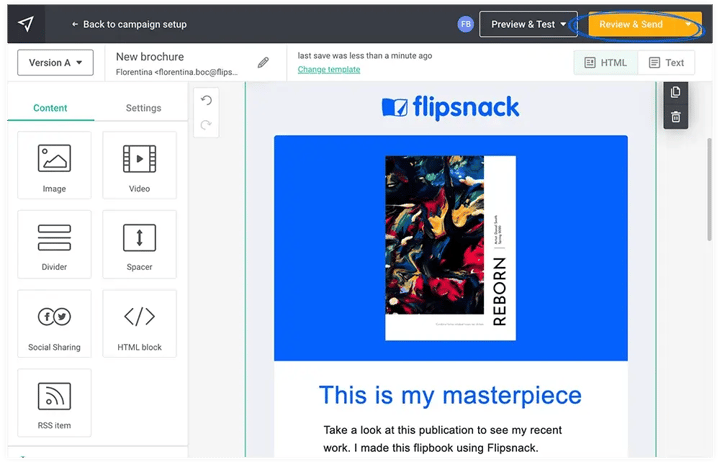Add the Social Sharing block
The width and height of the screenshot is (720, 462).
tap(54, 324)
